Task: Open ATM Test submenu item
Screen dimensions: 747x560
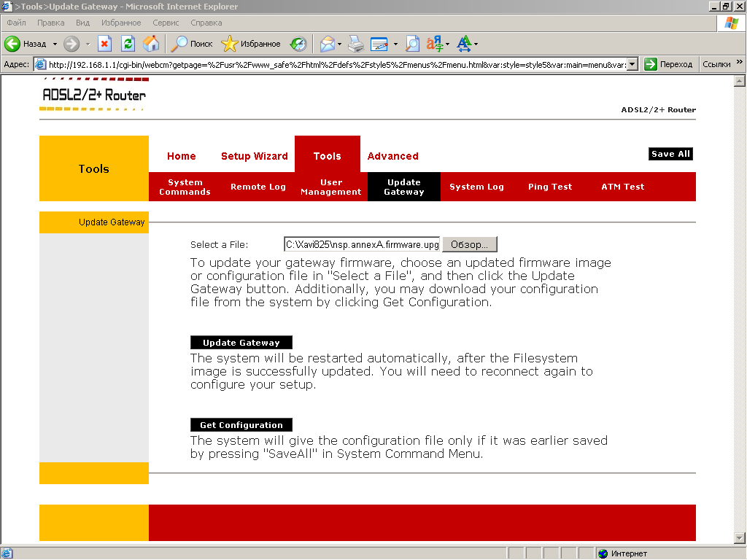Action: pyautogui.click(x=623, y=187)
